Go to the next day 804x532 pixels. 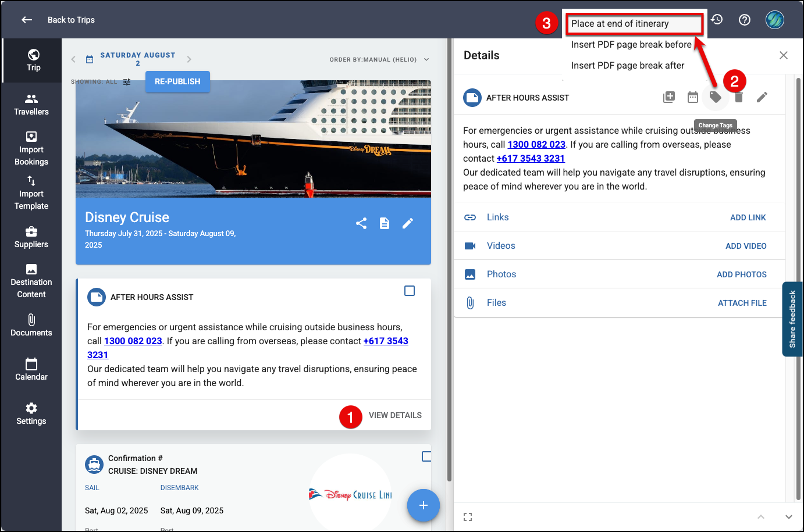[x=189, y=59]
